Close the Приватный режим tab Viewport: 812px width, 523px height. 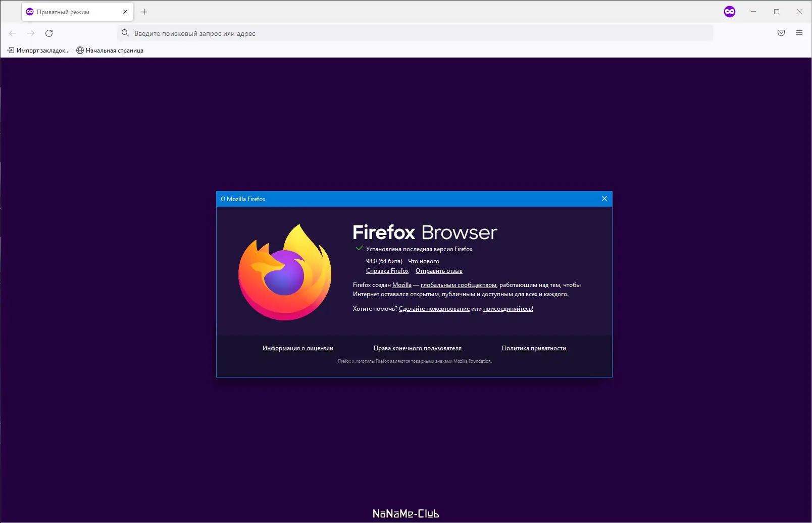125,12
